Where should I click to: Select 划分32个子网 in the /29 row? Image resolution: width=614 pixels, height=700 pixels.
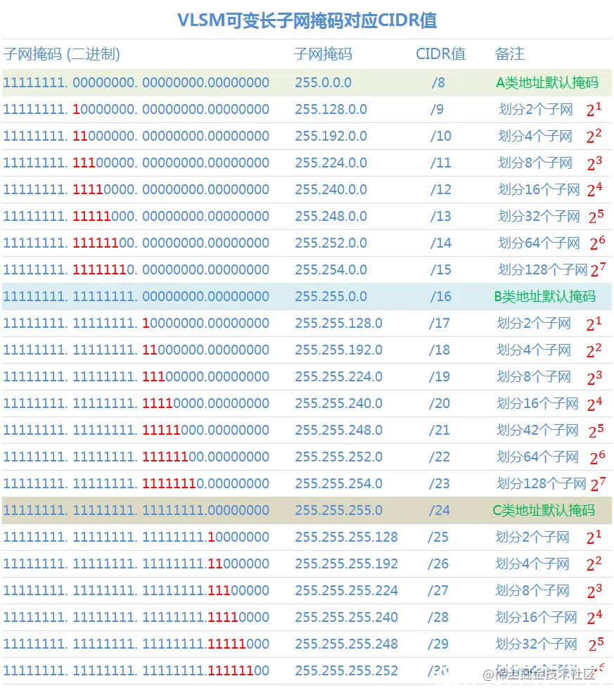536,644
